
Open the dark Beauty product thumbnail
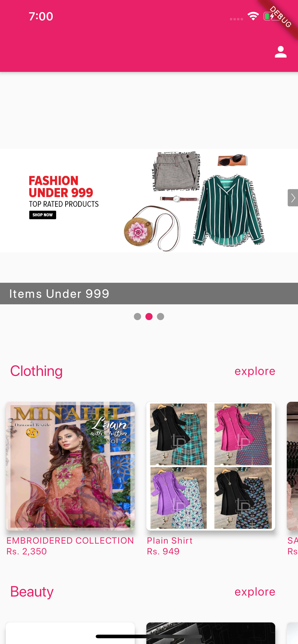tap(211, 633)
